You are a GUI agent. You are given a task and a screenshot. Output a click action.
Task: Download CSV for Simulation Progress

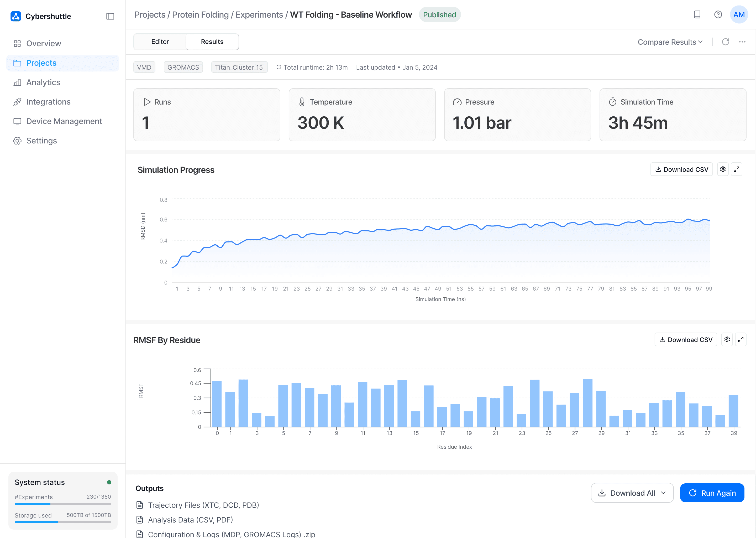click(x=681, y=169)
